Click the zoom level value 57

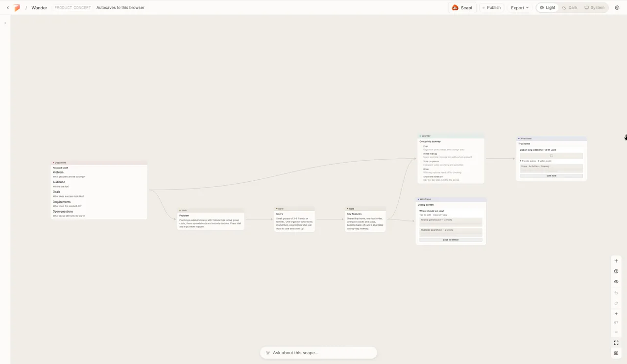coord(616,323)
